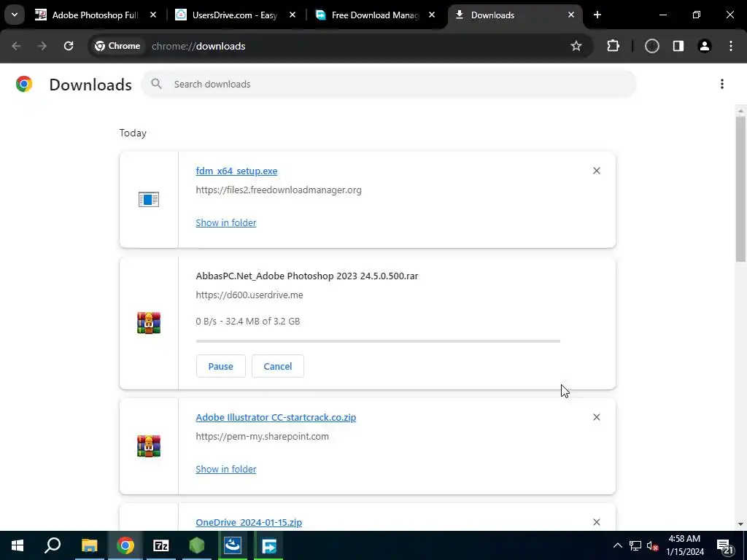Reload the downloads page
747x560 pixels.
69,46
